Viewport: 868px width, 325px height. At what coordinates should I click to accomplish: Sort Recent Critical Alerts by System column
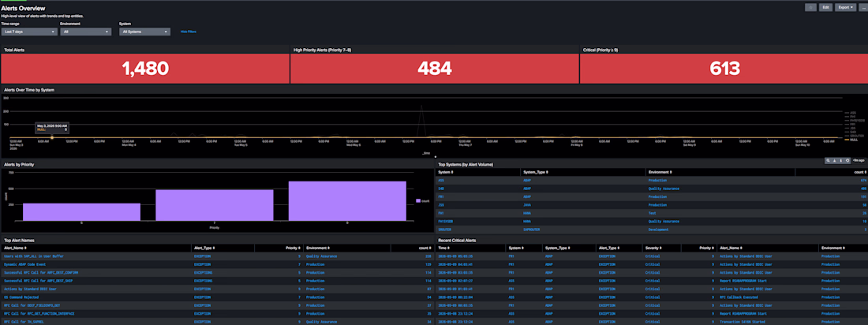click(x=517, y=248)
